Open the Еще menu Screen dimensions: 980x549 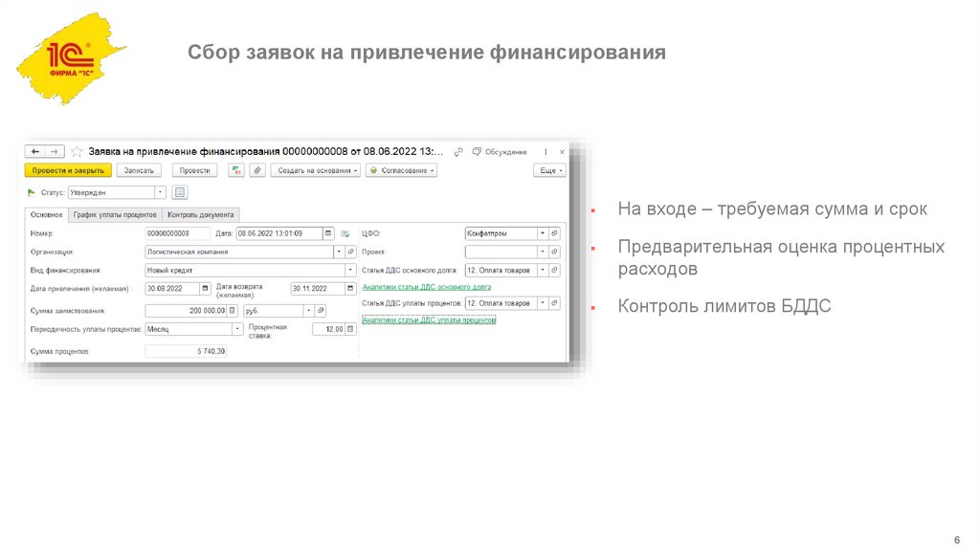point(550,170)
